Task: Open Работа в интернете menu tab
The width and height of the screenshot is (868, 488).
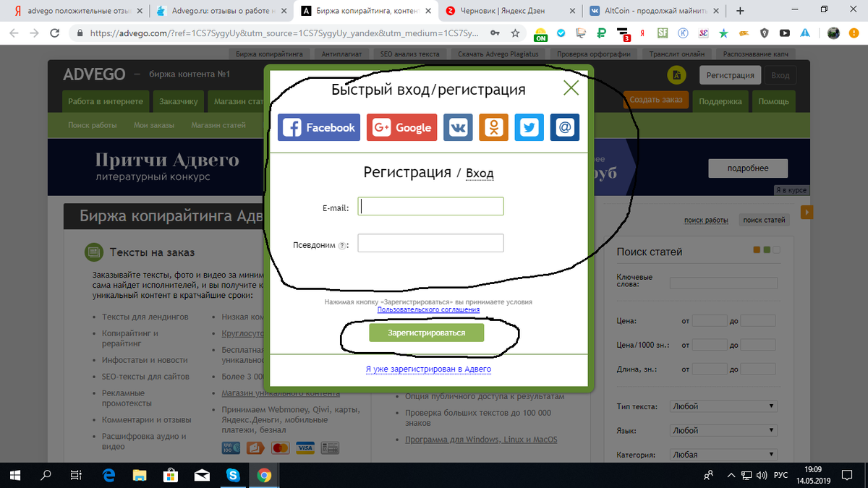Action: (106, 102)
